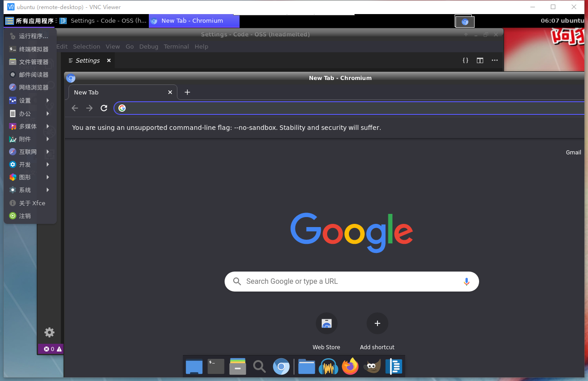Image resolution: width=588 pixels, height=381 pixels.
Task: Expand the 互联网 submenu
Action: pyautogui.click(x=30, y=152)
